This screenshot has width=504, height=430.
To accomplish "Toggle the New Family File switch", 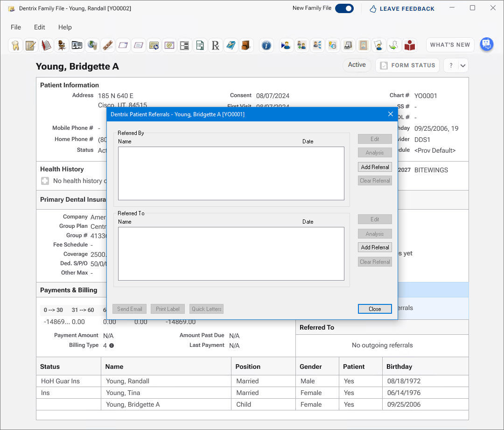I will pyautogui.click(x=344, y=8).
